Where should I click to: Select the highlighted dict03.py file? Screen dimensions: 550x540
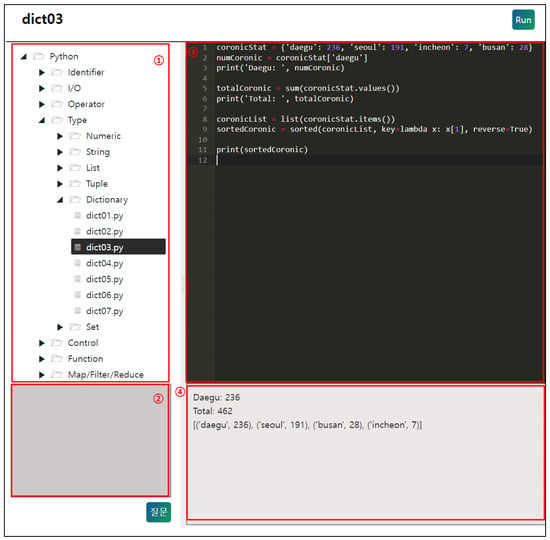118,247
